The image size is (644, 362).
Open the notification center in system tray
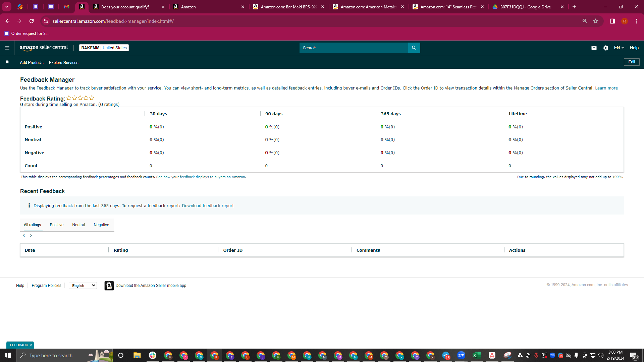tap(634, 355)
